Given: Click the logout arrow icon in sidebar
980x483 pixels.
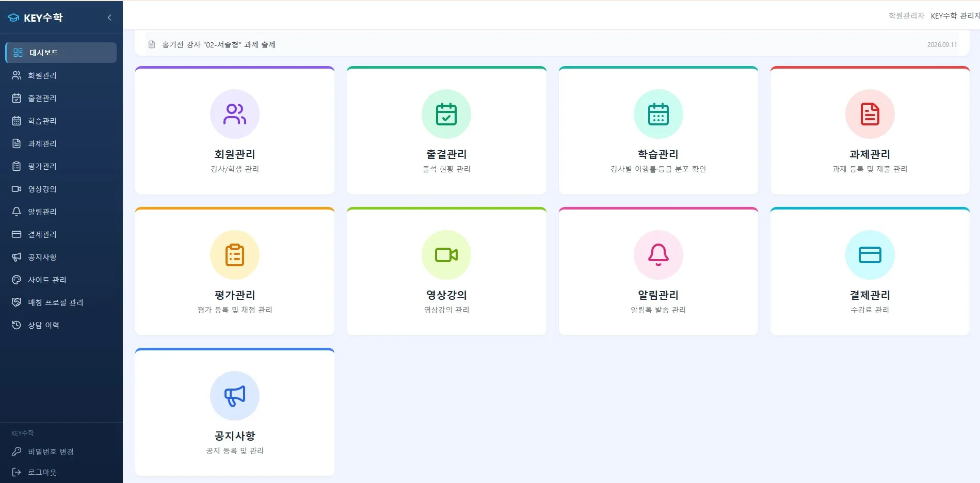Looking at the screenshot, I should click(x=17, y=472).
